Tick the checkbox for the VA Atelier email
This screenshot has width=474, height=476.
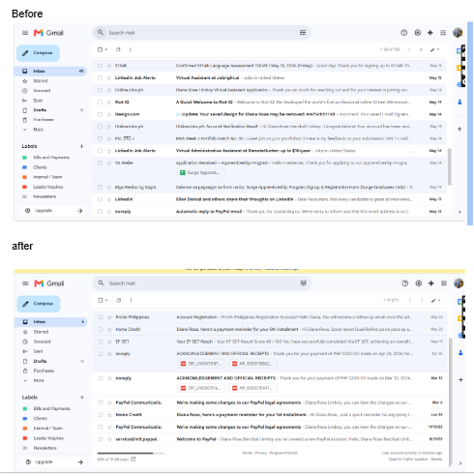pyautogui.click(x=100, y=163)
